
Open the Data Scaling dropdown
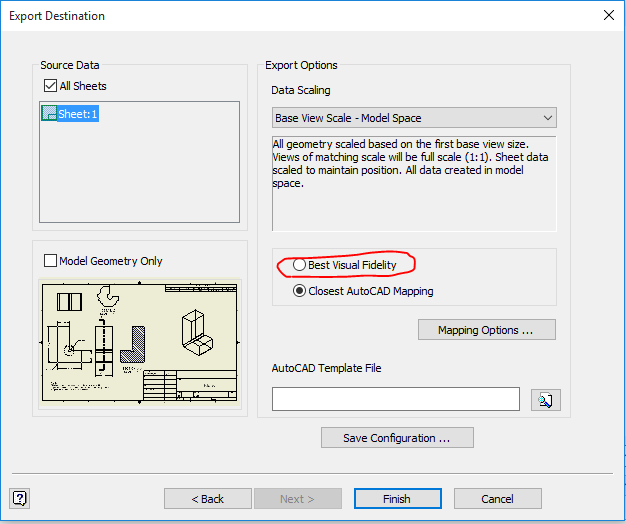point(414,118)
